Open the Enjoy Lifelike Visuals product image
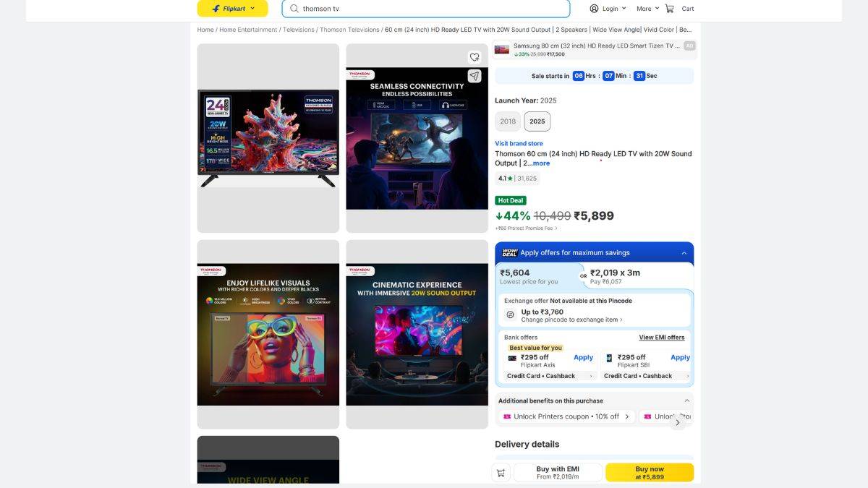 [x=268, y=335]
